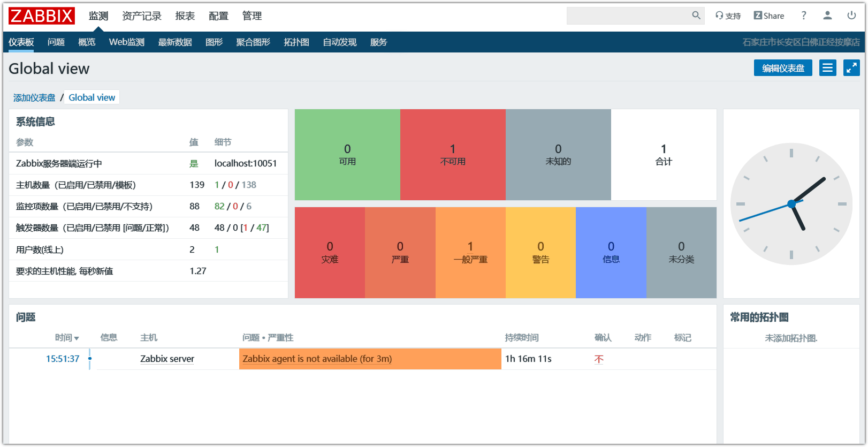Open the 管理 main menu
Screen dimensions: 868x447
tap(252, 16)
